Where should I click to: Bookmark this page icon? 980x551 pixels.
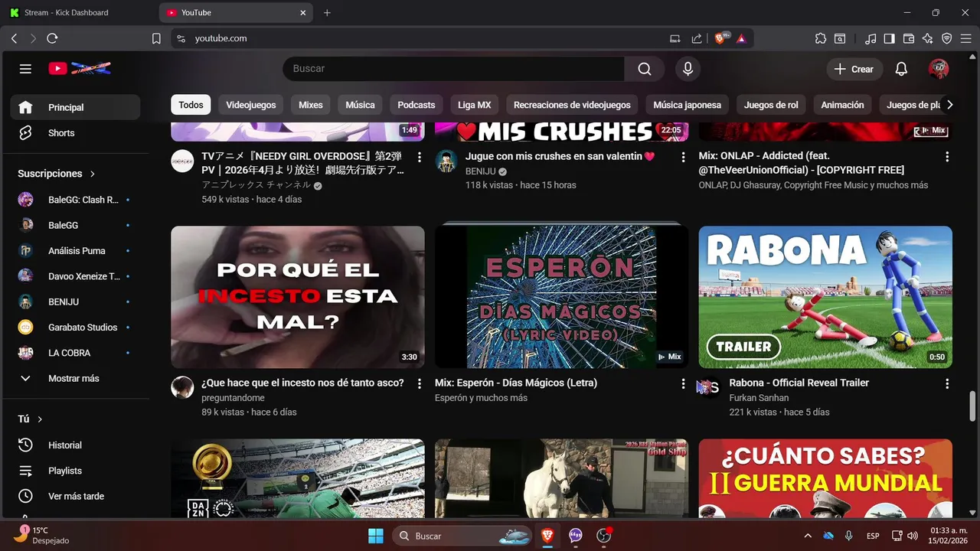pyautogui.click(x=156, y=38)
